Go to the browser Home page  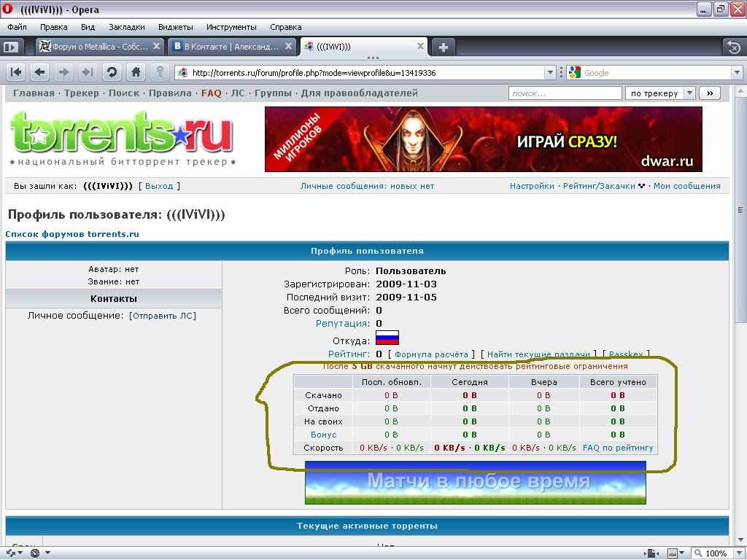[136, 72]
